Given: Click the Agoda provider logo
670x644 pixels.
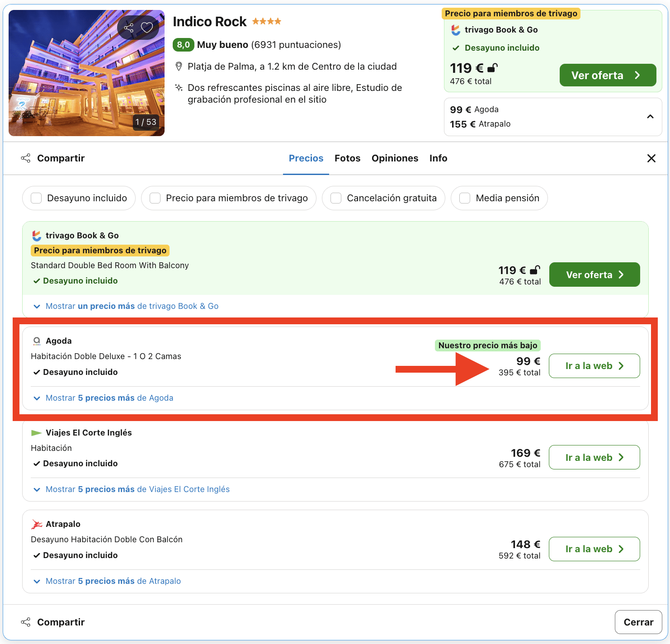Looking at the screenshot, I should 36,341.
